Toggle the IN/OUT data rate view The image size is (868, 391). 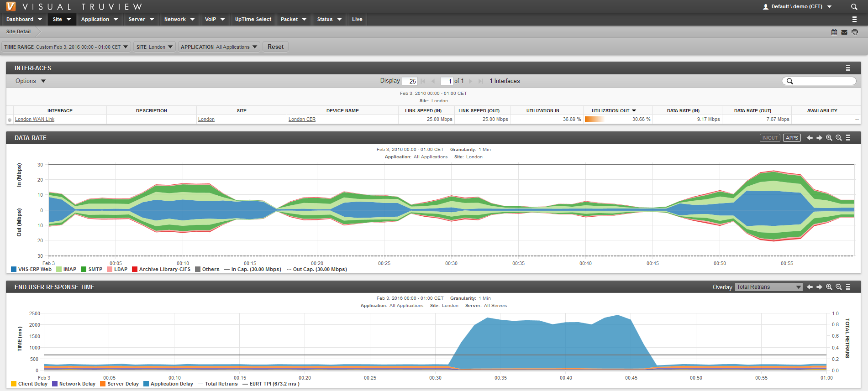(770, 138)
